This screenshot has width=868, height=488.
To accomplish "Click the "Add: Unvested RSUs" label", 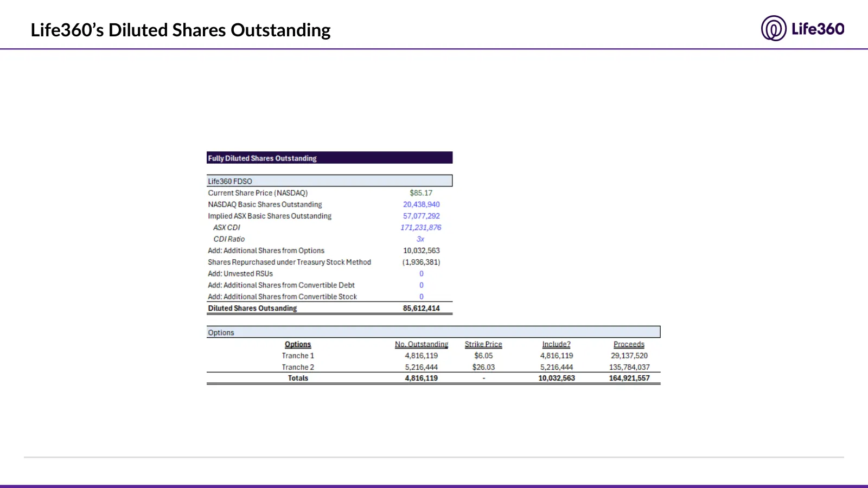I will (240, 274).
